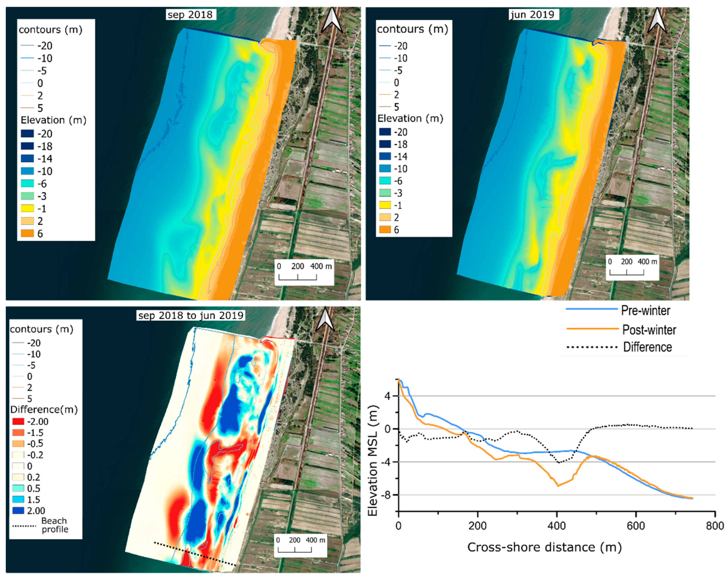Image resolution: width=728 pixels, height=578 pixels.
Task: Click the yellow -1 elevation swatch, sep 2018
Action: point(27,209)
